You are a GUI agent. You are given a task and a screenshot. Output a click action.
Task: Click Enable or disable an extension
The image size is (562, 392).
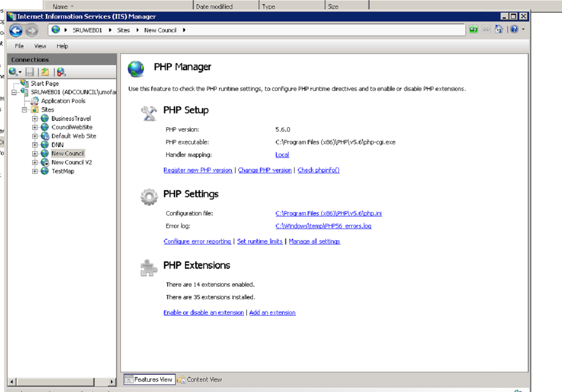click(203, 312)
